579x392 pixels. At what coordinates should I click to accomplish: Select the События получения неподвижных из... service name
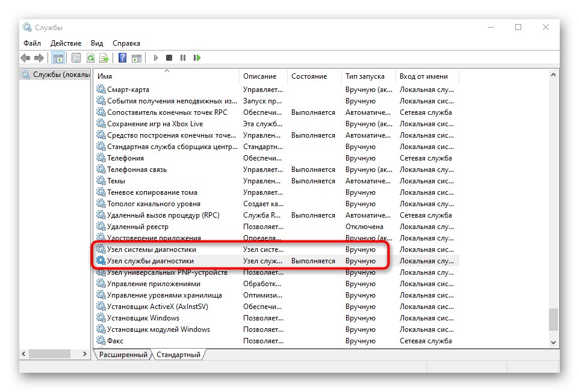[x=172, y=100]
